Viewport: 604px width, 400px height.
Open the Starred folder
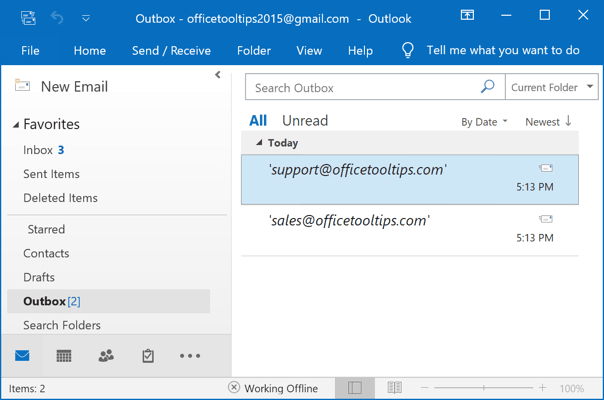pos(46,229)
